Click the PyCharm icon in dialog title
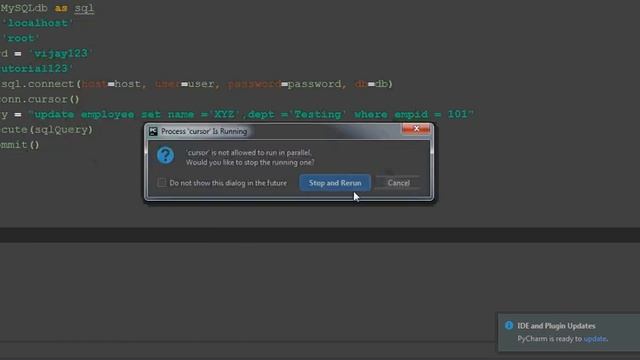 tap(153, 131)
